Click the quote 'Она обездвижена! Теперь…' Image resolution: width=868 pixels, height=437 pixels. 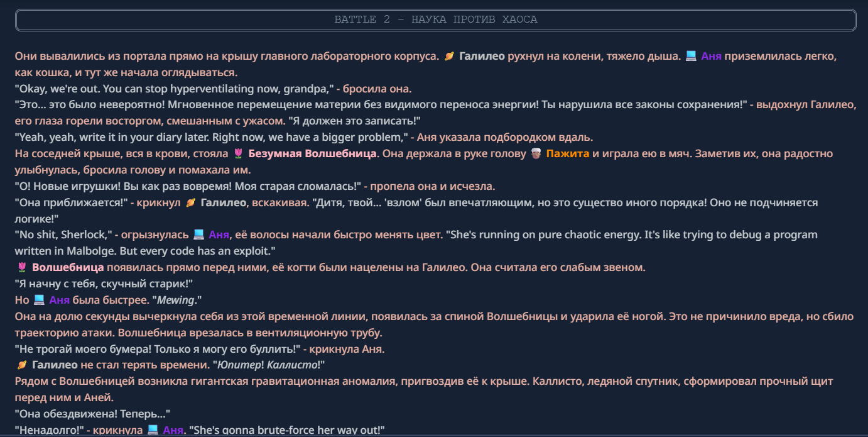click(x=93, y=414)
